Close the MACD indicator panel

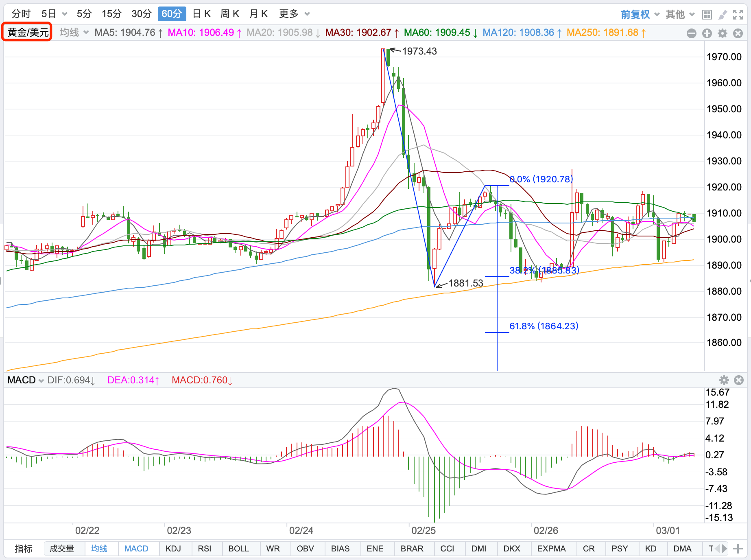[739, 380]
